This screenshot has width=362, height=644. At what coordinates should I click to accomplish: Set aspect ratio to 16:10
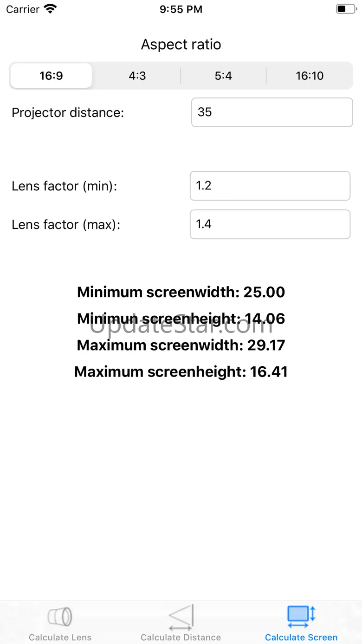tap(310, 76)
